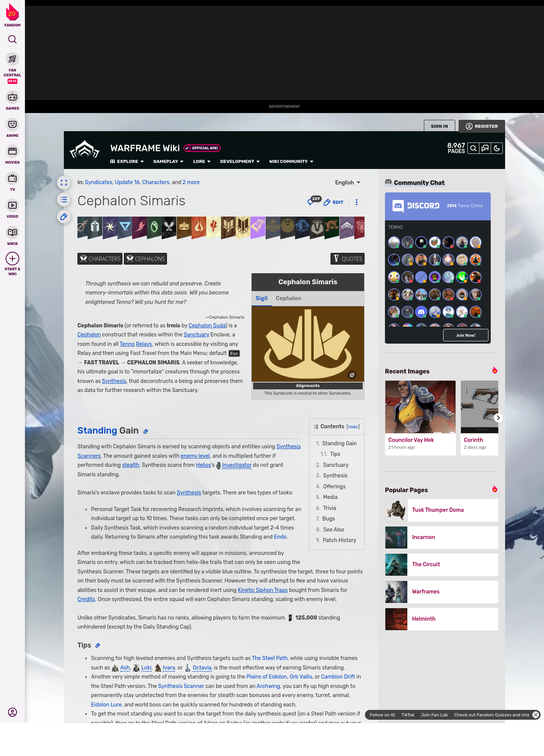The image size is (544, 756).
Task: Click Discord Join Now button
Action: click(x=466, y=335)
